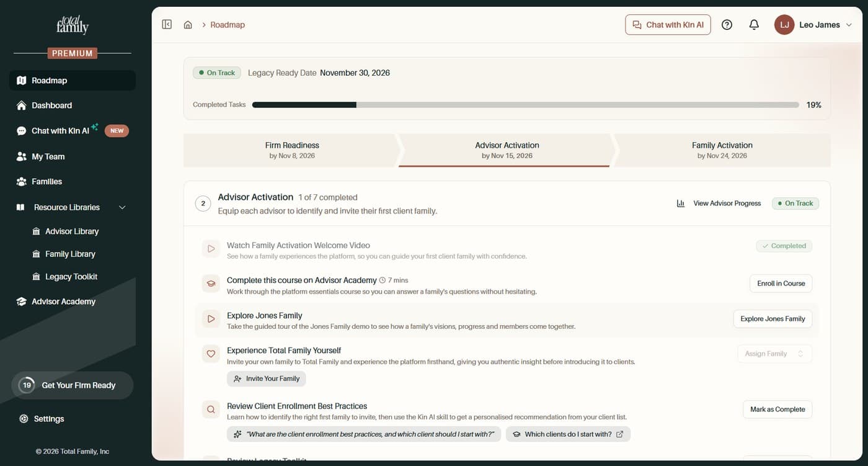Click the "19%" completion value

coord(813,105)
